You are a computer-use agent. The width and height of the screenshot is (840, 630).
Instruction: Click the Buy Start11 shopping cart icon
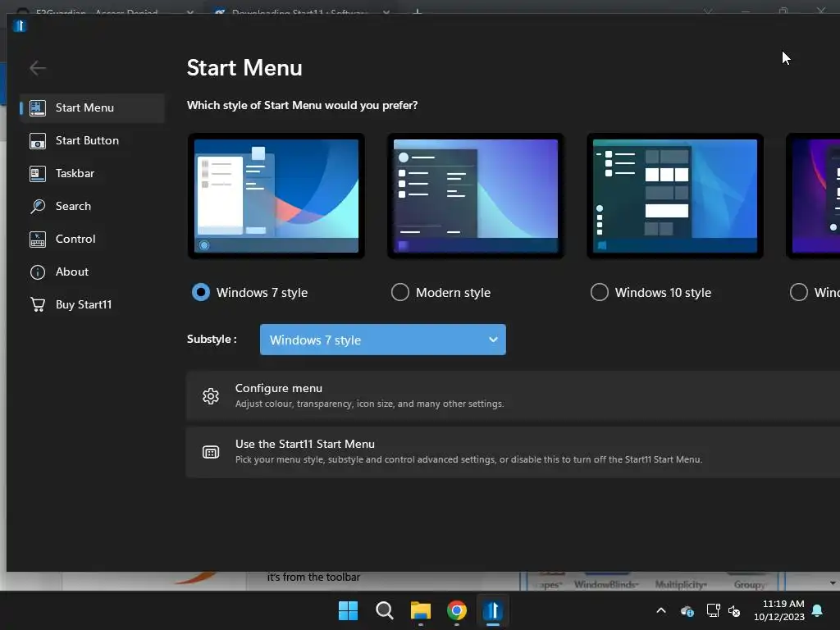38,304
